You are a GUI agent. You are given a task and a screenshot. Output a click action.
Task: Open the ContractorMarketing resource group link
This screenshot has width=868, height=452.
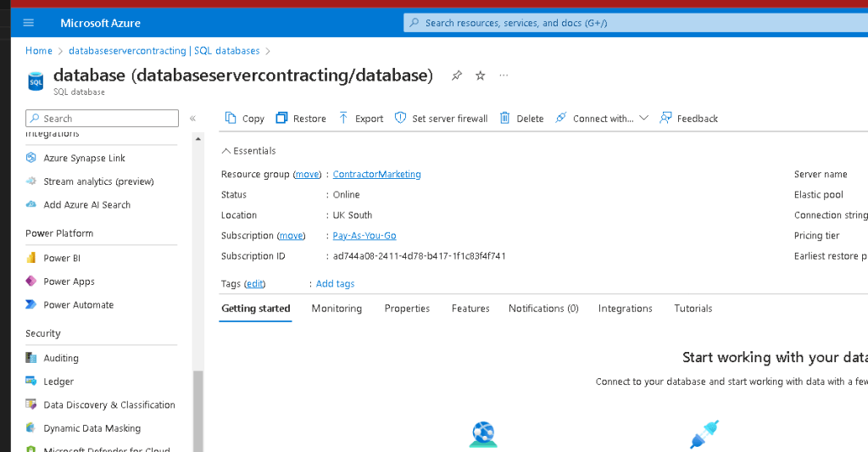pyautogui.click(x=376, y=174)
